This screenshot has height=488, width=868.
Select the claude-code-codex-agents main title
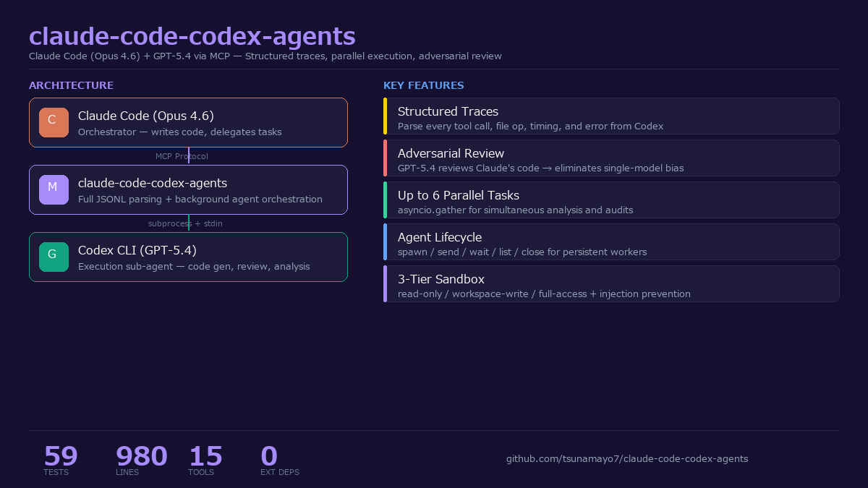[x=192, y=36]
